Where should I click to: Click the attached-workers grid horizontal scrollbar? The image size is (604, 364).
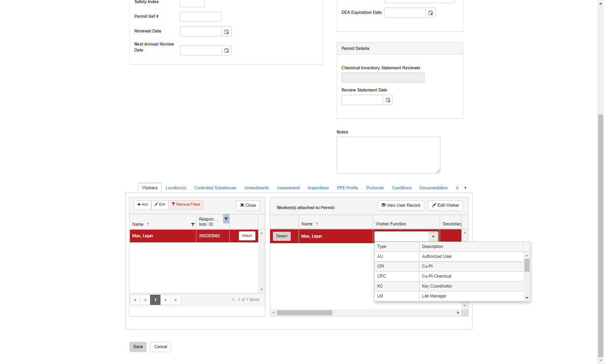[x=305, y=313]
